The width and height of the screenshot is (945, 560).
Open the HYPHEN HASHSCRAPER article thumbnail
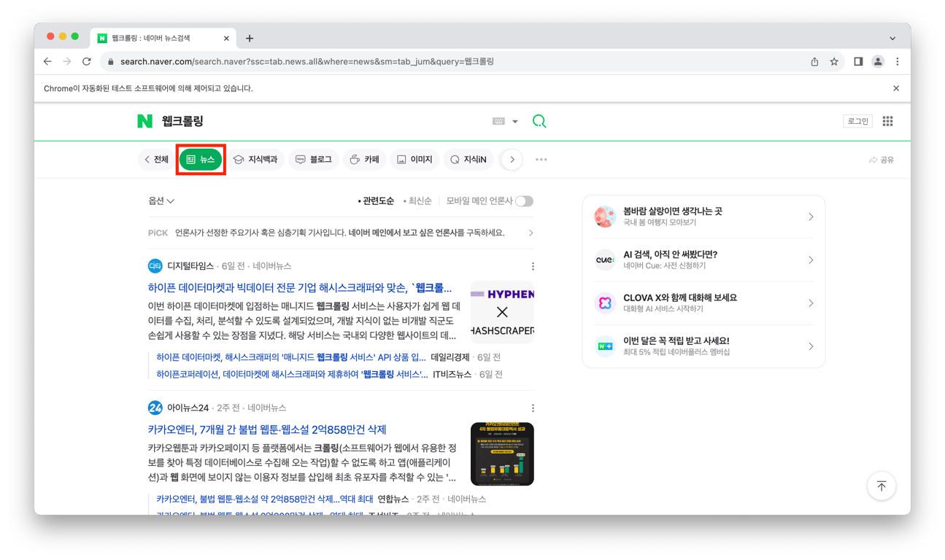(502, 312)
